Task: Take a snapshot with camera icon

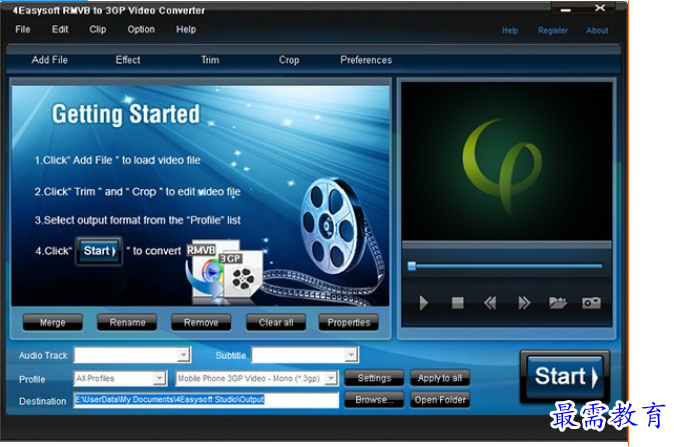Action: tap(591, 303)
